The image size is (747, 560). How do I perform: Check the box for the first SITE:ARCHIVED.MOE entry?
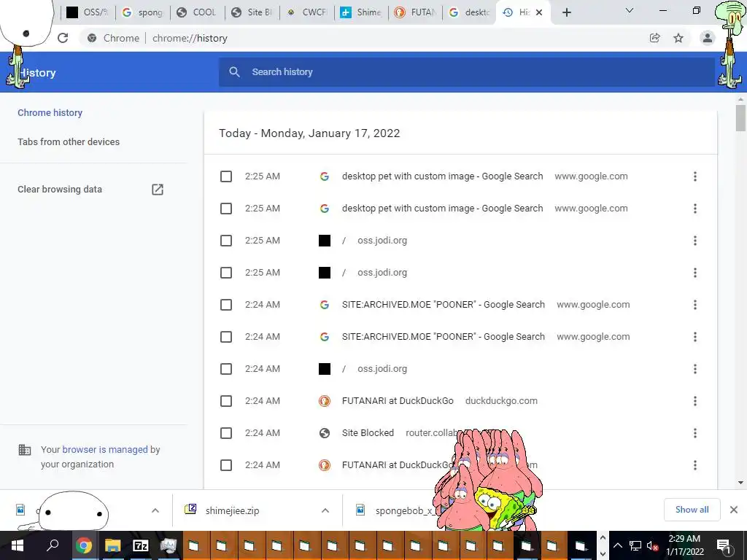[x=226, y=305]
